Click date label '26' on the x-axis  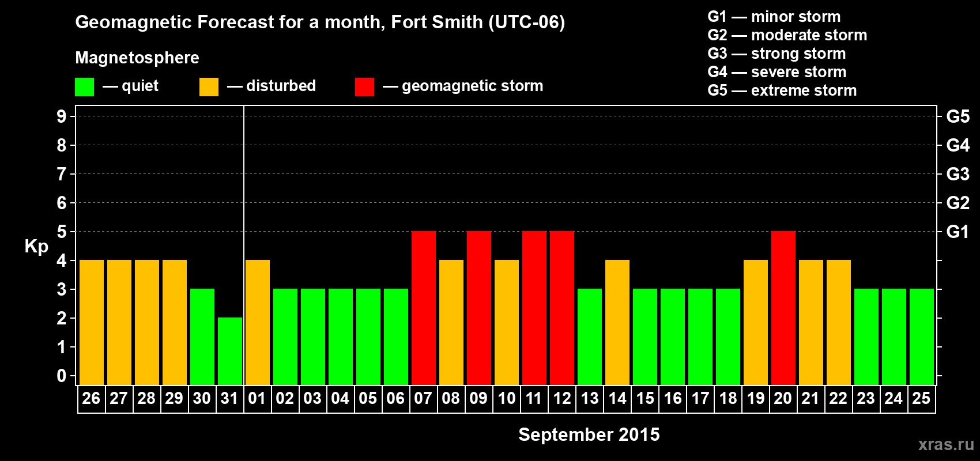(91, 399)
